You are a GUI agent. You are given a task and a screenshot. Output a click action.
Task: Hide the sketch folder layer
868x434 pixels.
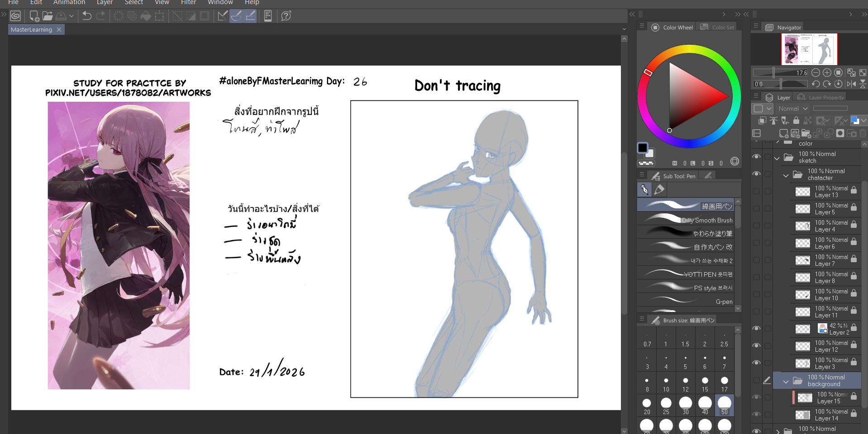756,157
